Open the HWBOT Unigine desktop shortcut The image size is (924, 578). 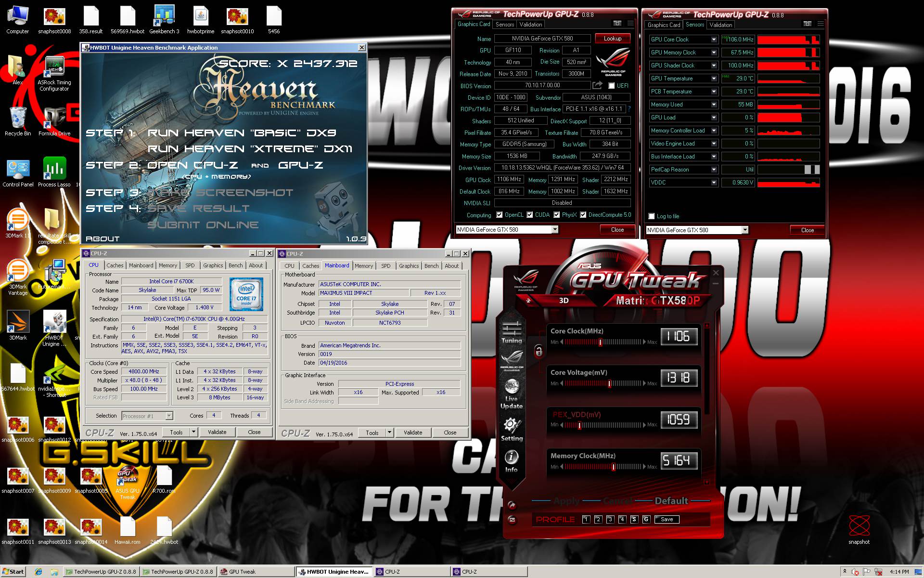54,329
